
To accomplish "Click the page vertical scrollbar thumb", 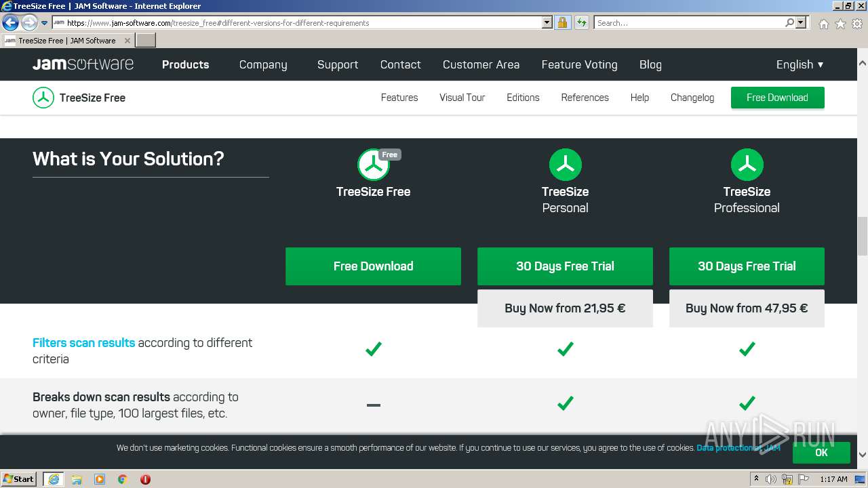I will tap(863, 235).
